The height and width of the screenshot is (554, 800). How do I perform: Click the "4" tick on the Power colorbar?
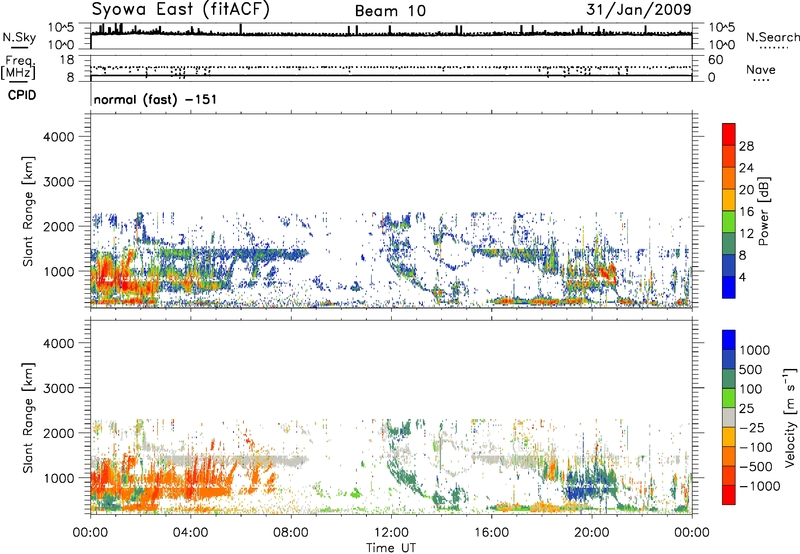click(742, 277)
